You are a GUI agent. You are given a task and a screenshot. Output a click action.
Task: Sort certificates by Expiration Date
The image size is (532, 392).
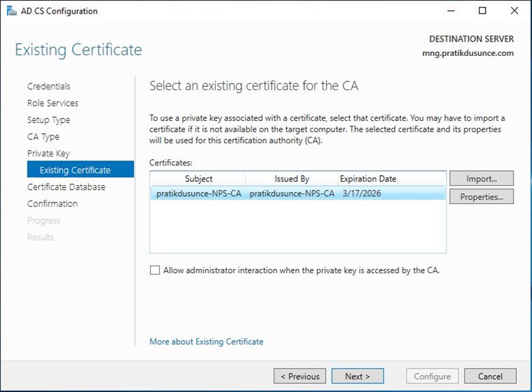(368, 179)
